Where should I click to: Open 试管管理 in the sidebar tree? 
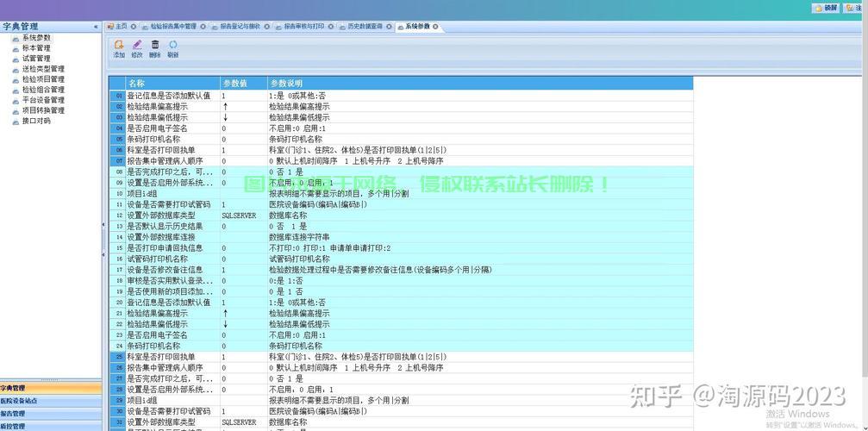click(x=36, y=59)
